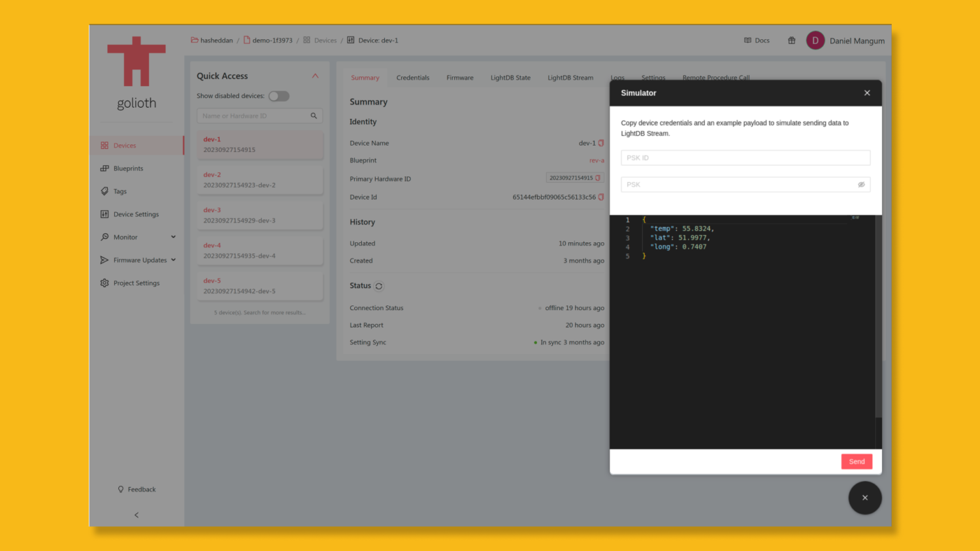The width and height of the screenshot is (980, 551).
Task: Select Devices in the sidebar
Action: point(125,145)
